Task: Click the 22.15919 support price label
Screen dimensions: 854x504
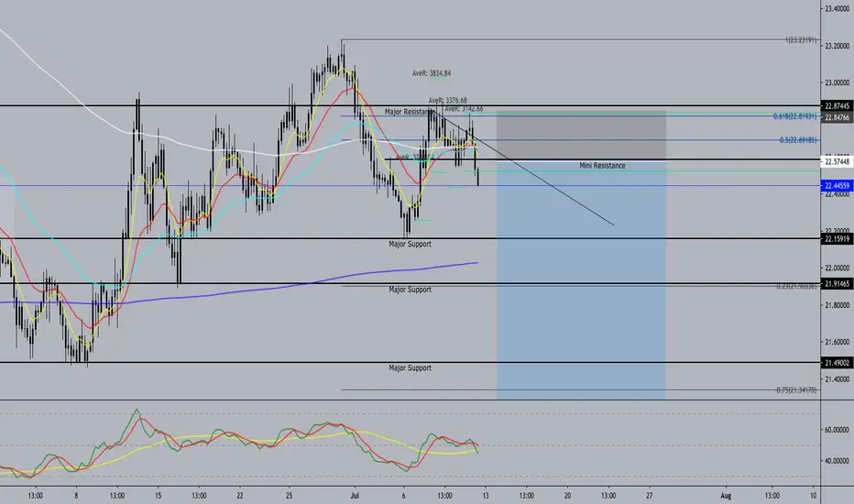Action: pos(838,238)
